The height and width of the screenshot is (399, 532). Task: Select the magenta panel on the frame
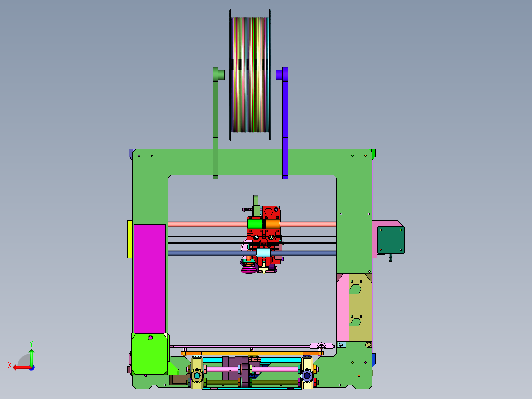click(150, 279)
